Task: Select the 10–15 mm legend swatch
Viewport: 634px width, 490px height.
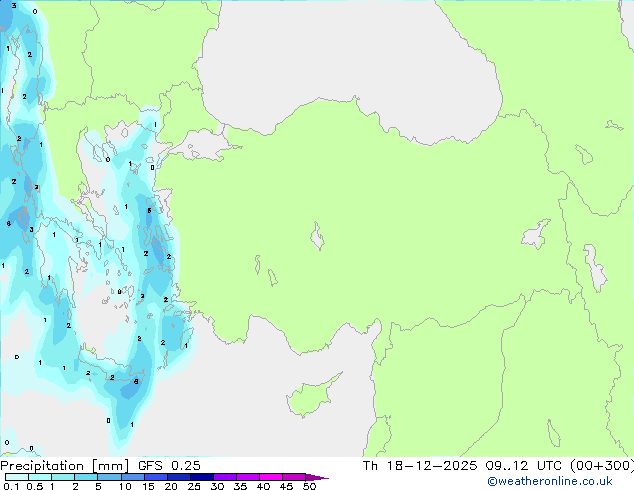Action: tap(132, 477)
